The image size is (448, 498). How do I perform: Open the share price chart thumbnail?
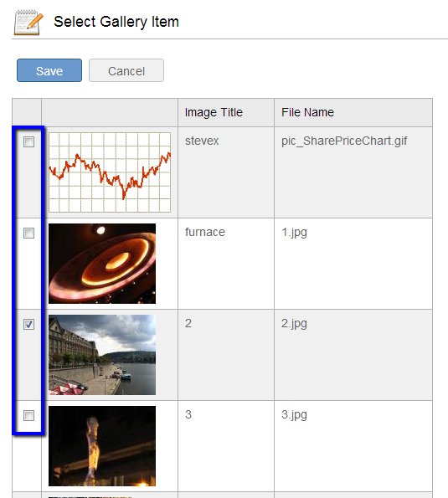tap(110, 172)
